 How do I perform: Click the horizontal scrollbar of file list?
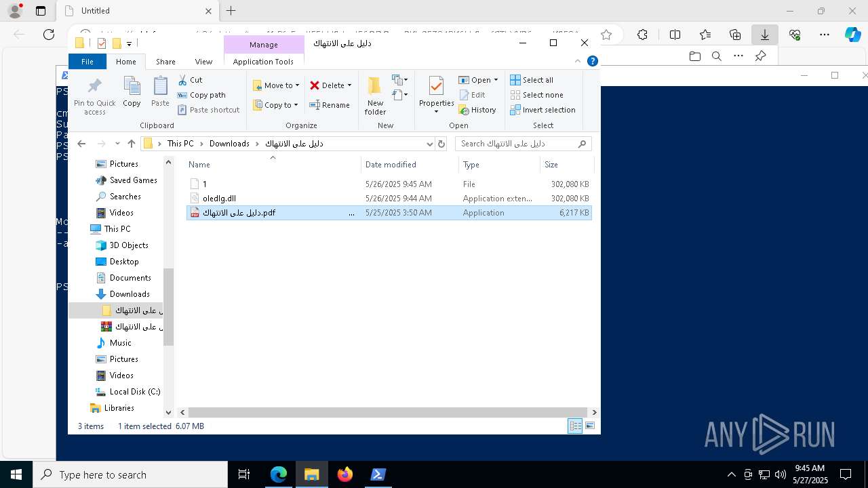point(387,412)
